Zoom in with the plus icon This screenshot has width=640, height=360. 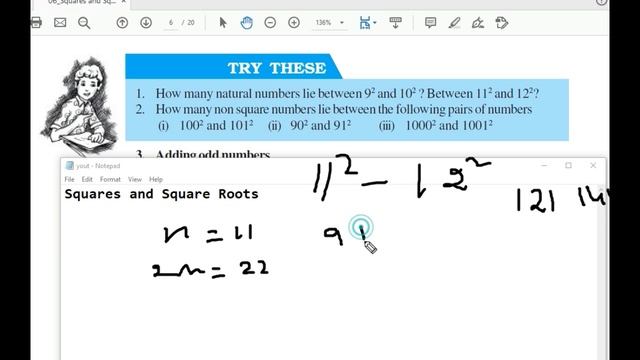294,23
